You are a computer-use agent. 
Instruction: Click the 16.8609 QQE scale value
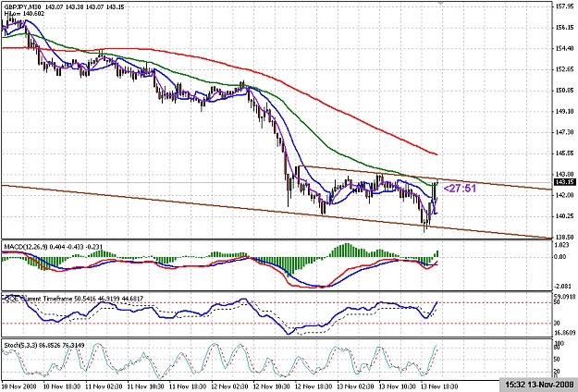coord(567,333)
